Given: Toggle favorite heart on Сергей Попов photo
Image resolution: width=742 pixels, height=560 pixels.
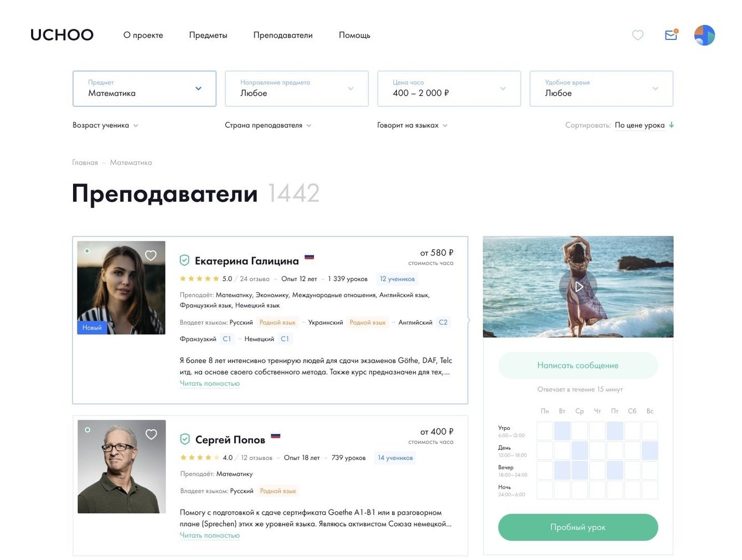Looking at the screenshot, I should coord(151,435).
